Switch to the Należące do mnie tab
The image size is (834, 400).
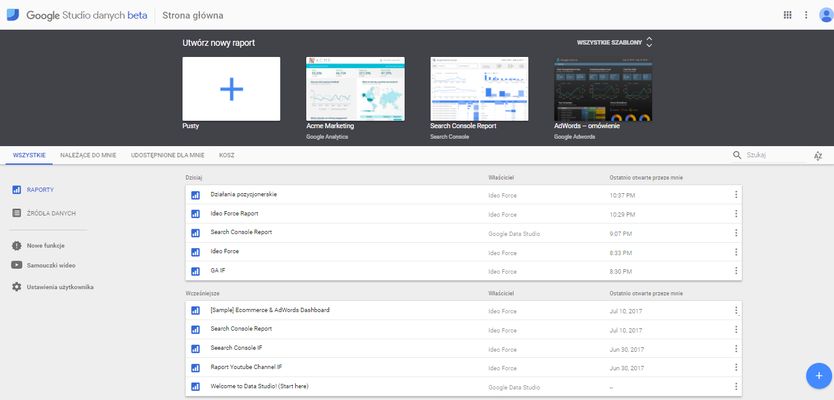[88, 155]
